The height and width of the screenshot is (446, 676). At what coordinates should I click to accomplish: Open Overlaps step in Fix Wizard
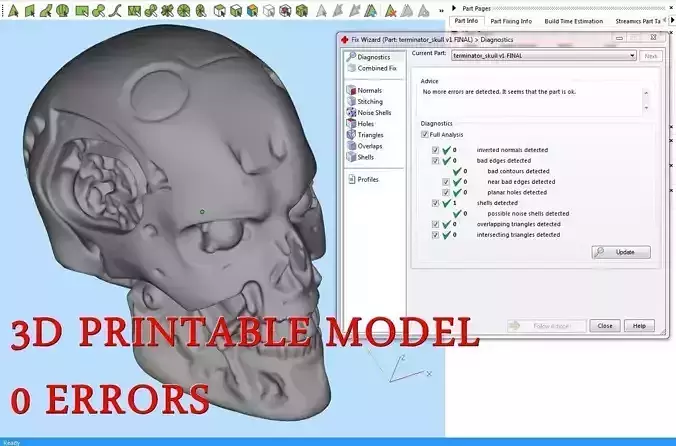pyautogui.click(x=365, y=147)
